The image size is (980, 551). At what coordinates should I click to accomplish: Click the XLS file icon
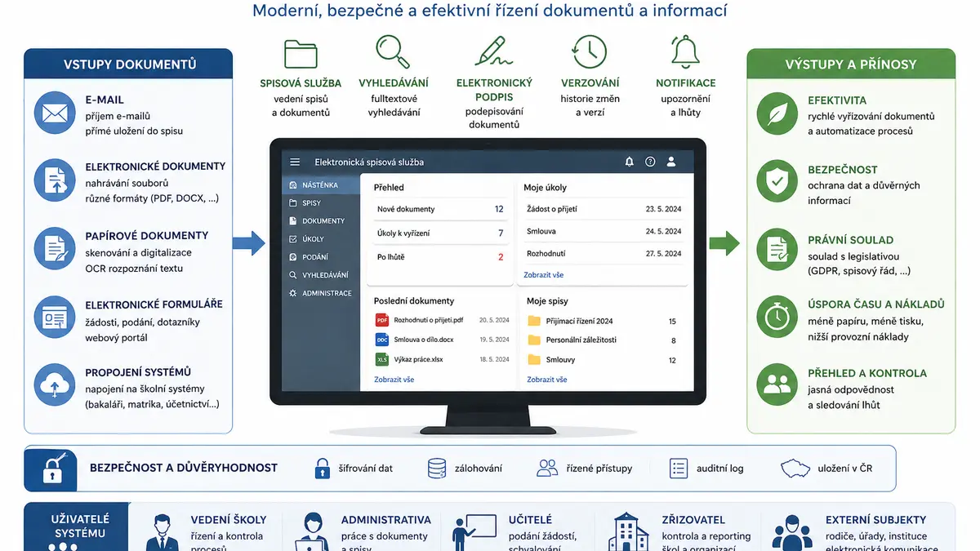pyautogui.click(x=381, y=359)
